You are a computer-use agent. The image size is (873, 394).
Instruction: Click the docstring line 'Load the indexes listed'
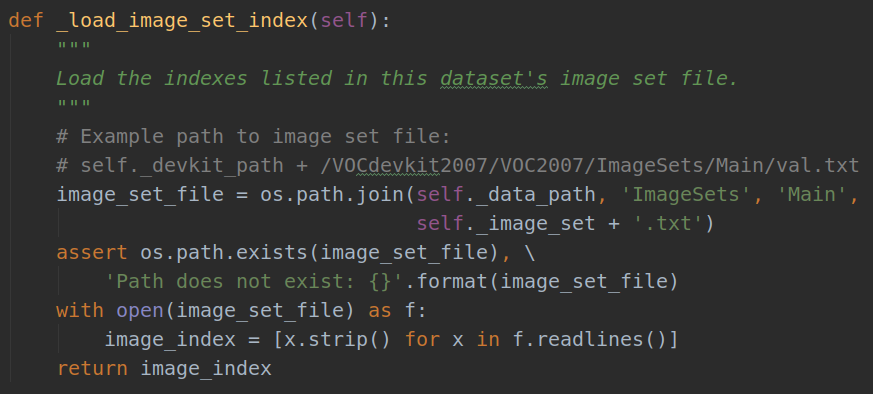pos(396,78)
